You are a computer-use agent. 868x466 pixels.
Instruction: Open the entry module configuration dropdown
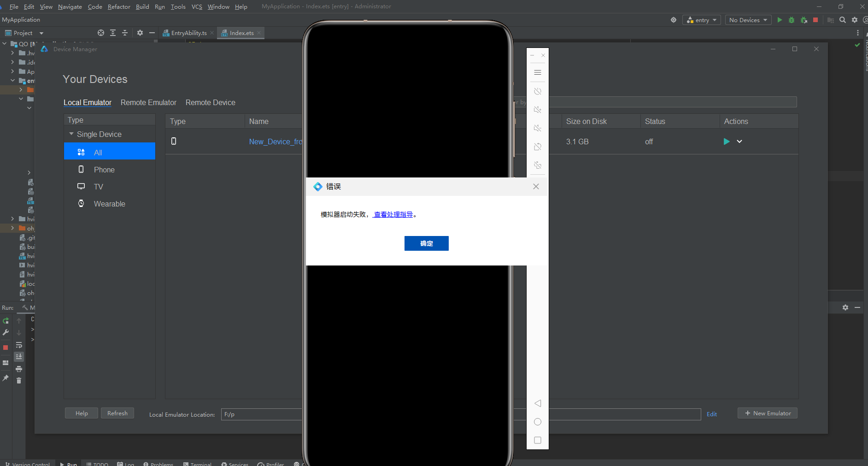tap(702, 20)
